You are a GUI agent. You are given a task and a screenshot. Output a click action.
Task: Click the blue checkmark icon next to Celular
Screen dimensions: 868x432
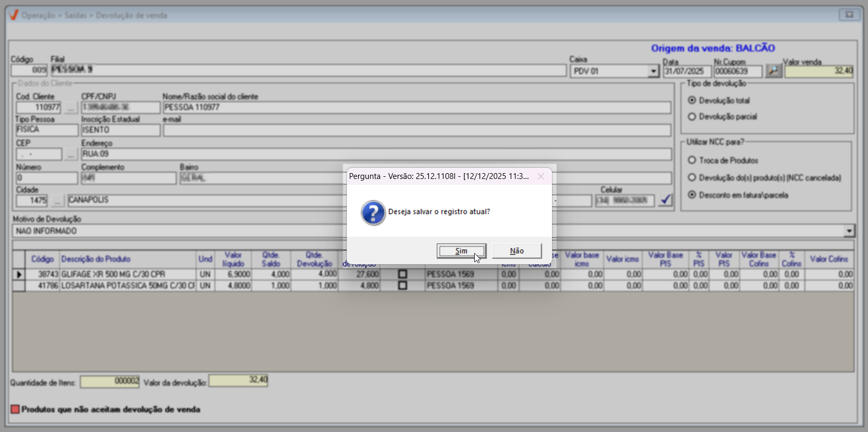point(666,200)
